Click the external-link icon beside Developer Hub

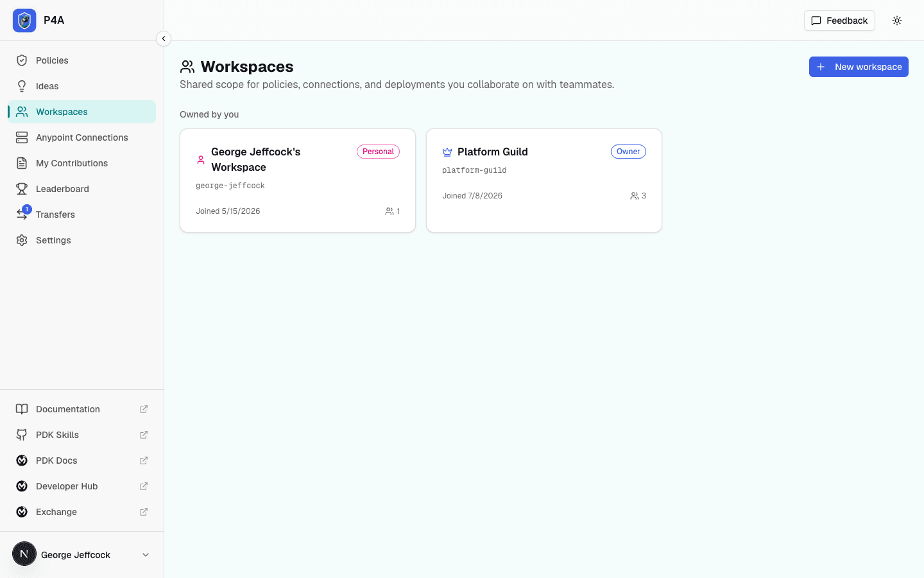(x=144, y=486)
